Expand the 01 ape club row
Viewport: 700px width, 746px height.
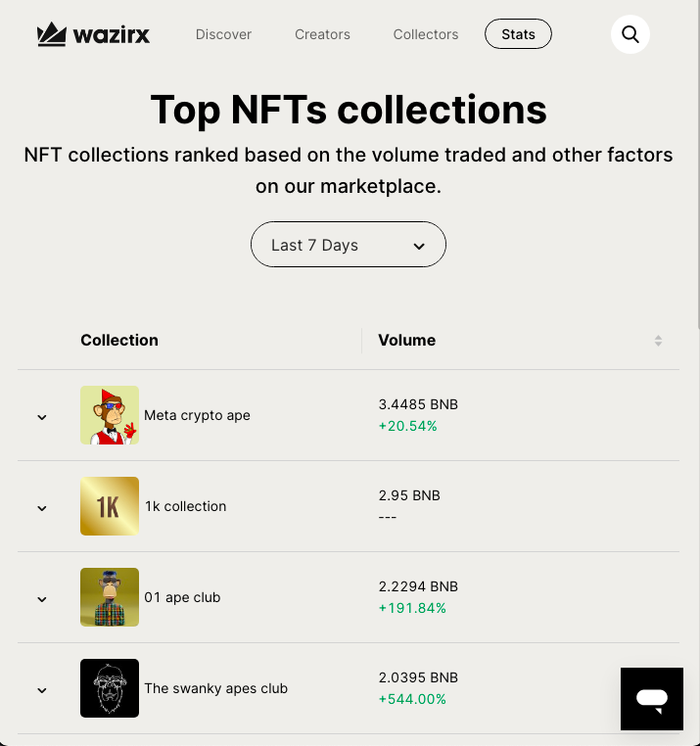[42, 599]
